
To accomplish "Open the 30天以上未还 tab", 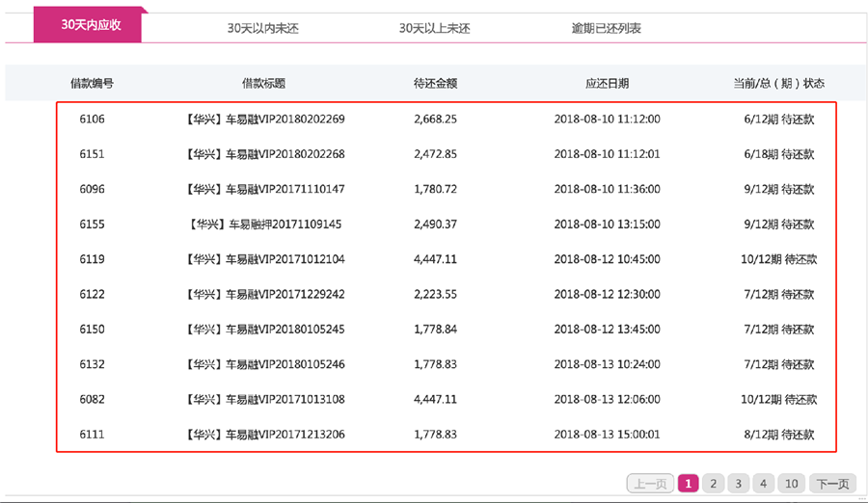I will (435, 28).
